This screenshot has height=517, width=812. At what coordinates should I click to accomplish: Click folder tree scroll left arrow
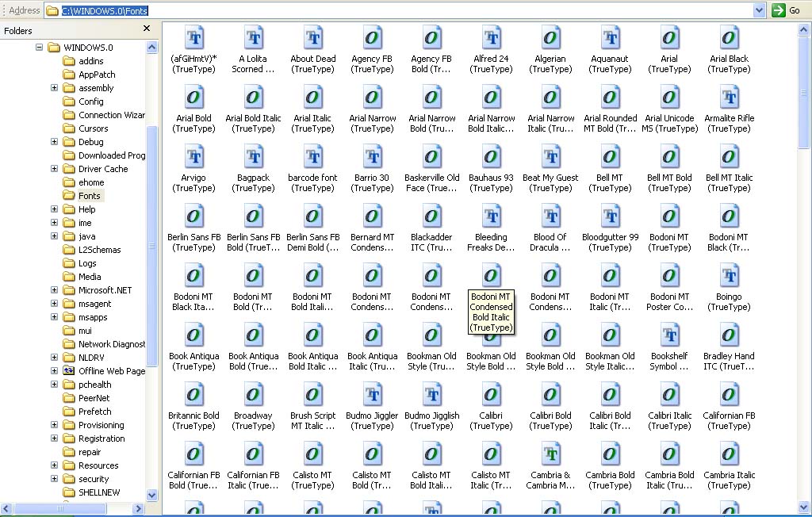click(6, 509)
